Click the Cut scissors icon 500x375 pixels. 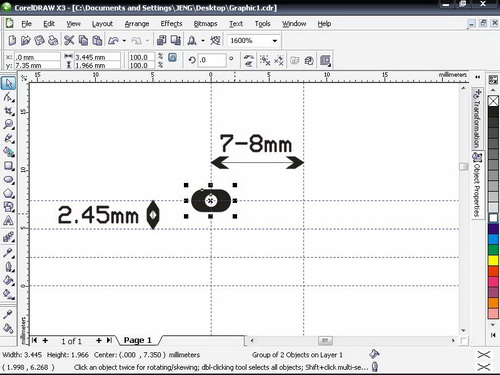coord(69,40)
